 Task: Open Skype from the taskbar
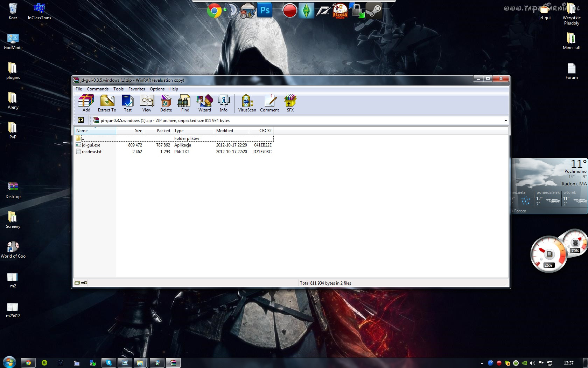click(109, 363)
